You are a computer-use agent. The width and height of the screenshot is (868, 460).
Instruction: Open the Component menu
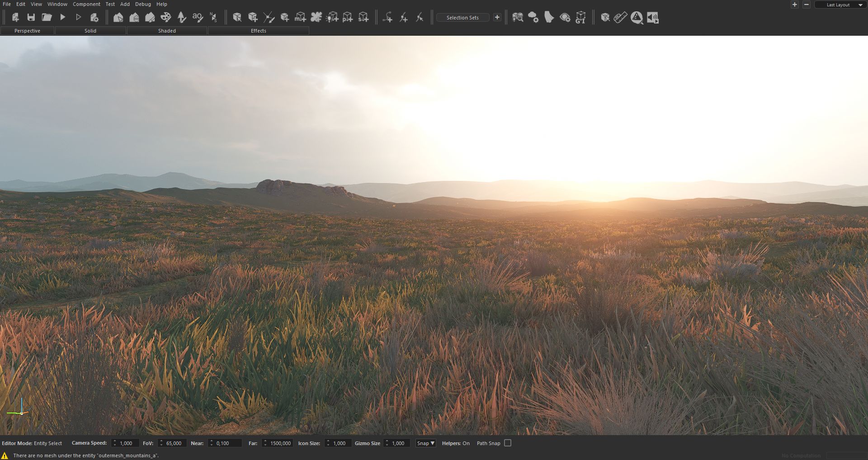(x=86, y=4)
